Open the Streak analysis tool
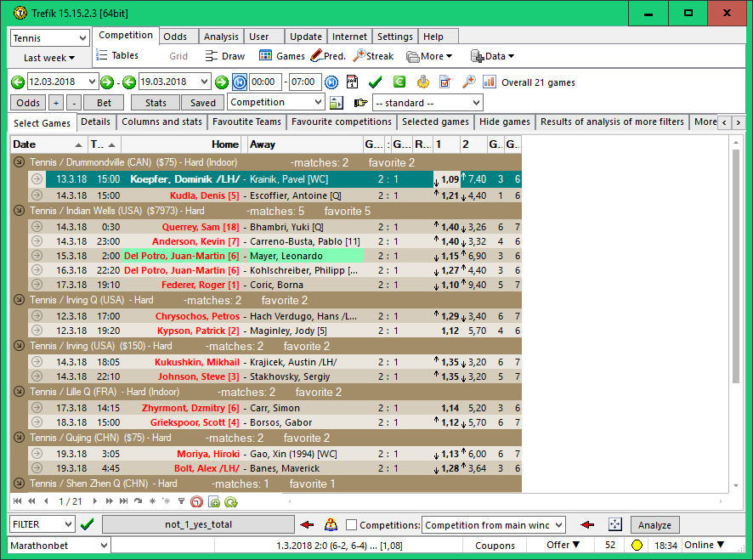The image size is (753, 560). point(373,56)
